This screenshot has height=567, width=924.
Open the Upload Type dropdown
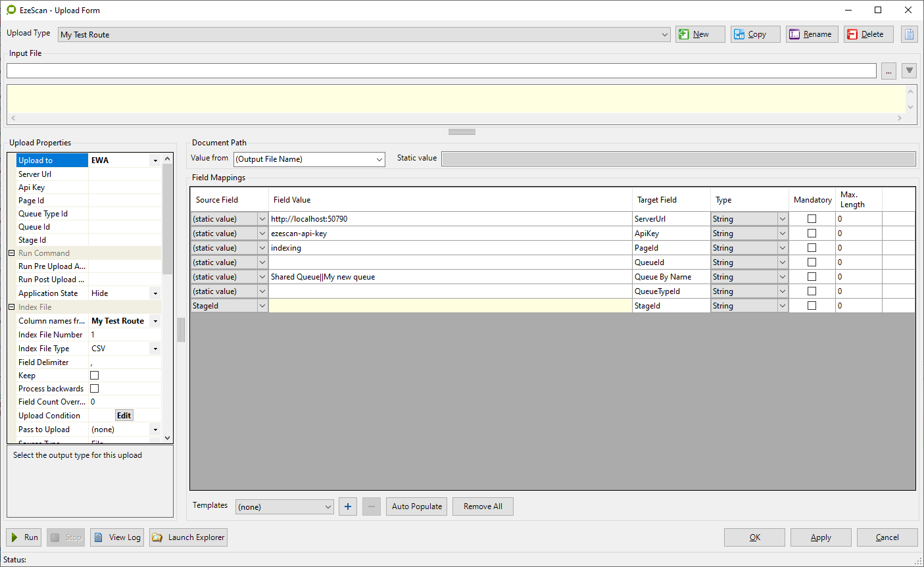664,35
